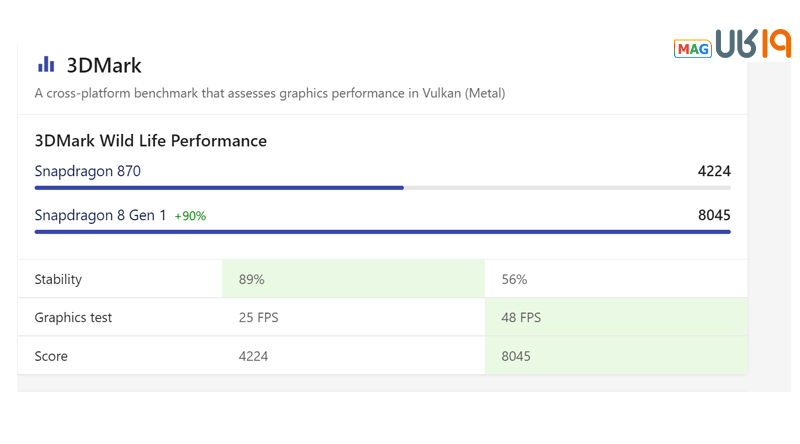Click the MAG logo badge

click(x=691, y=49)
